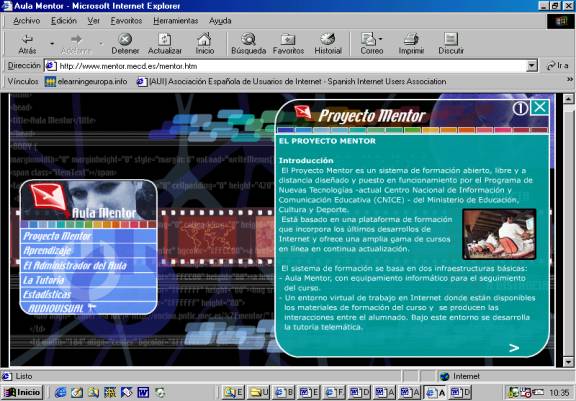Open the Archivo menu
Viewport: 576px width, 401px height.
(26, 21)
